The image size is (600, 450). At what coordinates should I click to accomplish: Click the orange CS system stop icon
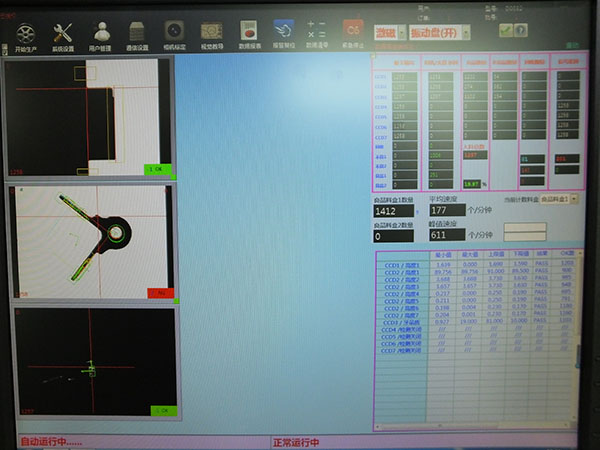click(352, 32)
